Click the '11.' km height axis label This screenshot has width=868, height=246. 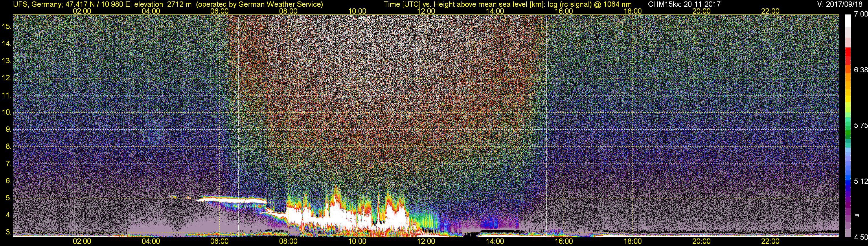click(7, 96)
